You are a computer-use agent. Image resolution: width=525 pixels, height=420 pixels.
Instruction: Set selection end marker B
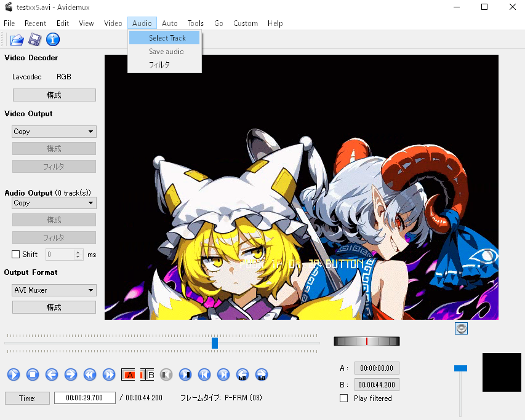point(147,374)
